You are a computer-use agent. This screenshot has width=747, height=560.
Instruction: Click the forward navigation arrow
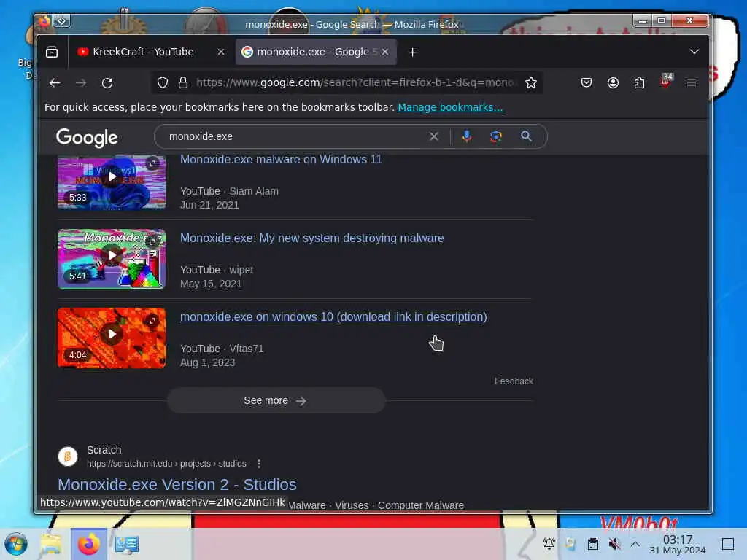click(81, 83)
